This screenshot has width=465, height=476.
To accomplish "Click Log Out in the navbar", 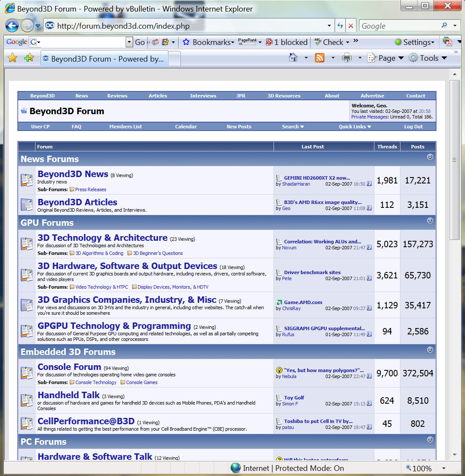I will [x=413, y=127].
